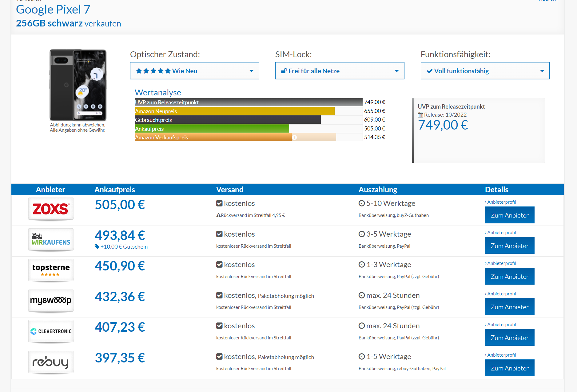
Task: Expand the SIM-Lock dropdown
Action: point(340,71)
